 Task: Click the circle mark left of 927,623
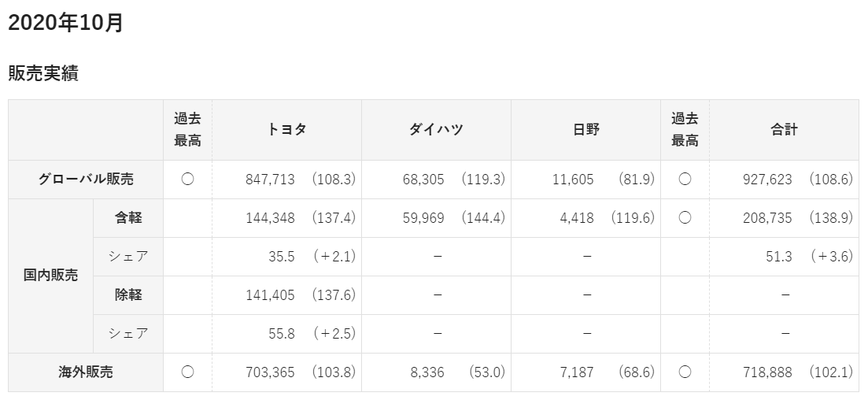tap(685, 180)
